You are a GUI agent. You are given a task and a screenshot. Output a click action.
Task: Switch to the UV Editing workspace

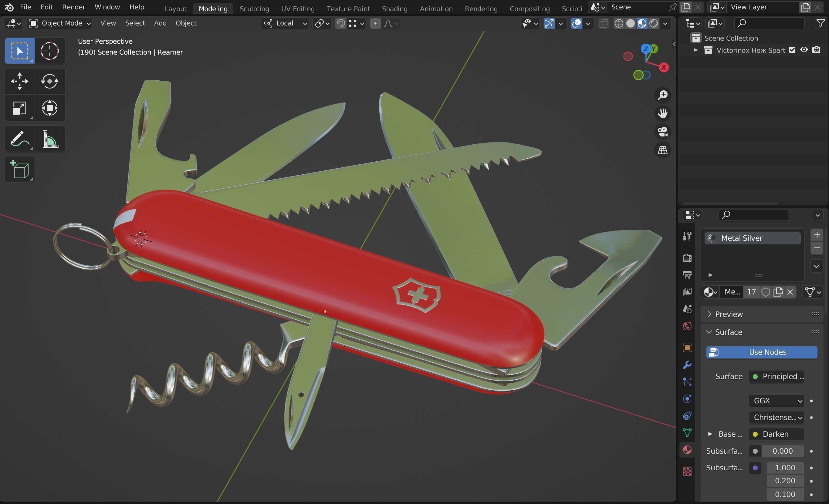pyautogui.click(x=298, y=8)
